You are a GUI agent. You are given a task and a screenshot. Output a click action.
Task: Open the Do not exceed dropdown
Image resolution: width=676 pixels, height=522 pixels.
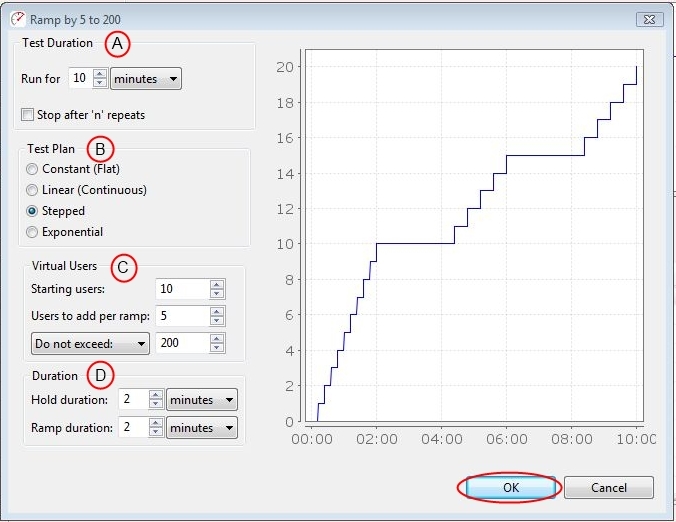(x=90, y=344)
